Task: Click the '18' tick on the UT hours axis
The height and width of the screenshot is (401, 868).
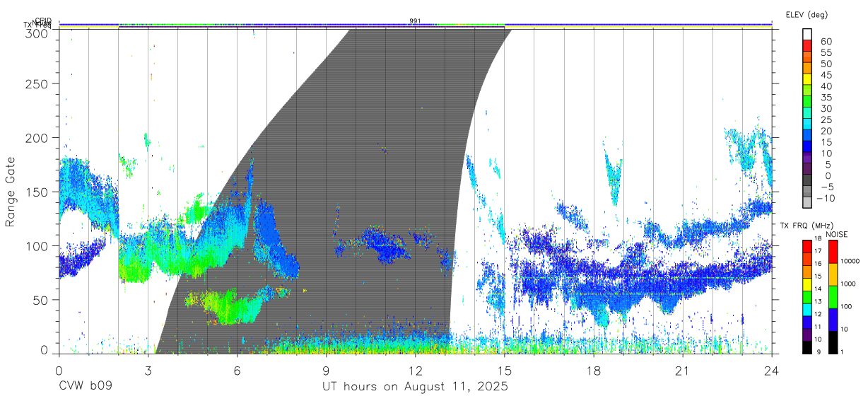Action: [593, 371]
